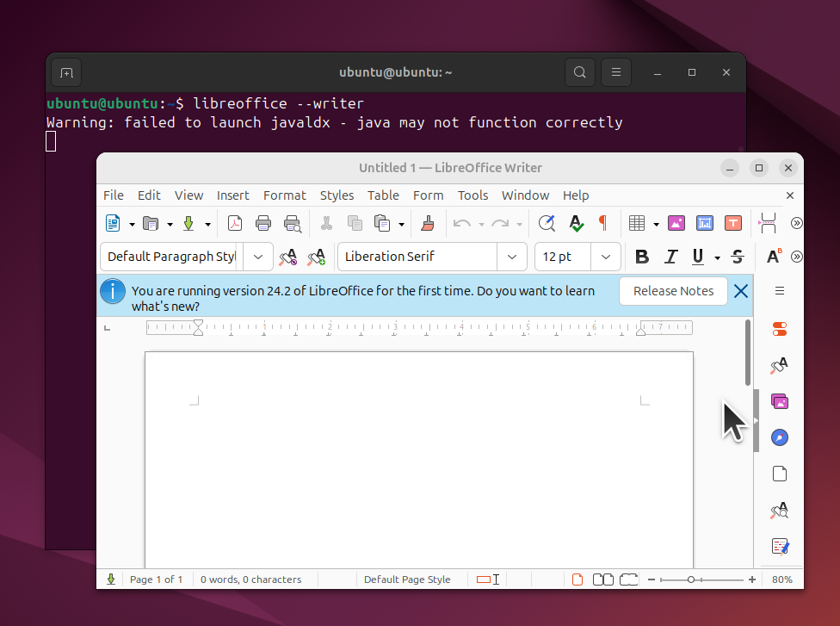840x626 pixels.
Task: Dismiss the version infobar
Action: click(741, 291)
